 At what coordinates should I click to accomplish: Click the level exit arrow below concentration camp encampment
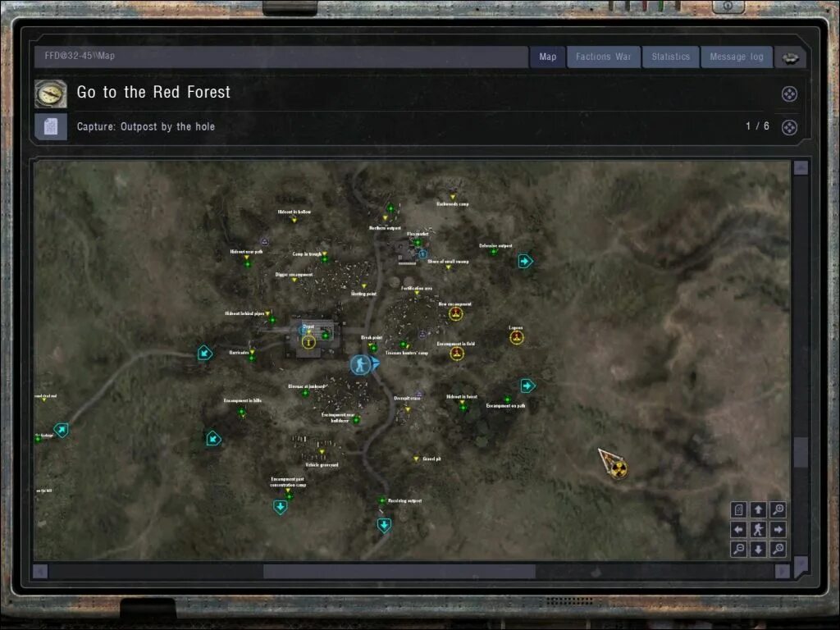point(281,507)
